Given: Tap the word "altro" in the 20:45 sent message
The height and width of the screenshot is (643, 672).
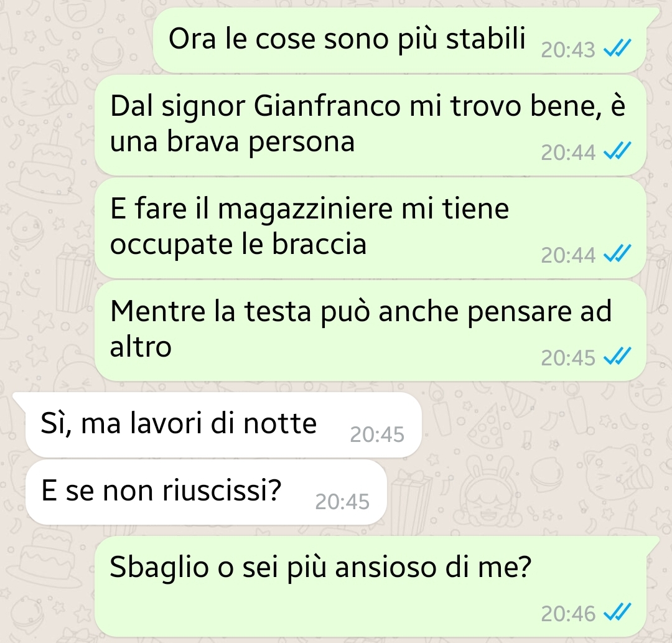Looking at the screenshot, I should [x=141, y=346].
